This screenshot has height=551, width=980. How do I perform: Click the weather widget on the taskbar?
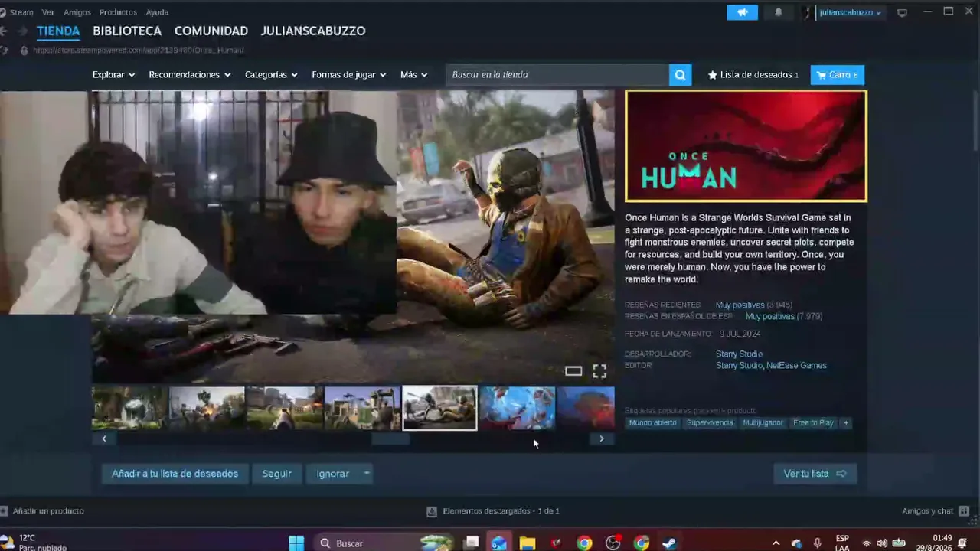34,542
